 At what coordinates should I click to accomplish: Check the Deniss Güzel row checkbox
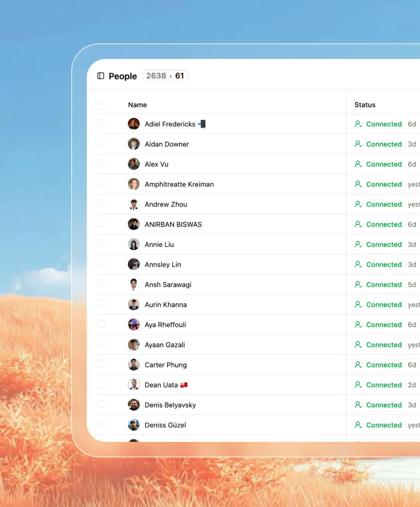pos(101,424)
